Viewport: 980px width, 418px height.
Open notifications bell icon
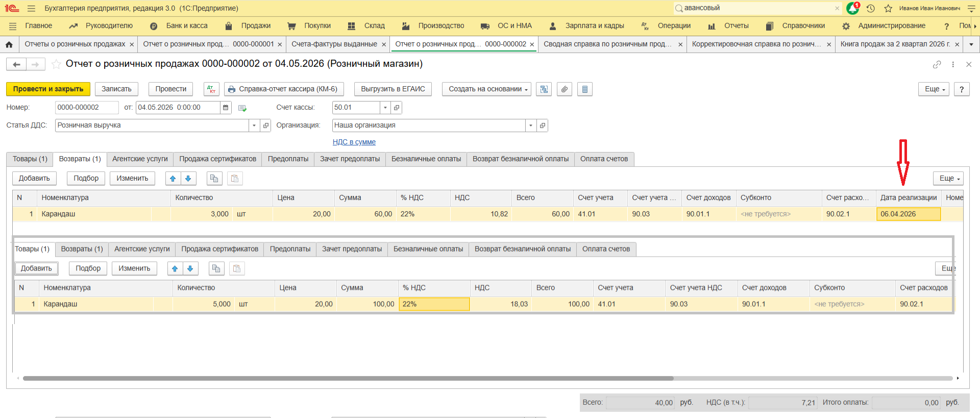point(852,8)
